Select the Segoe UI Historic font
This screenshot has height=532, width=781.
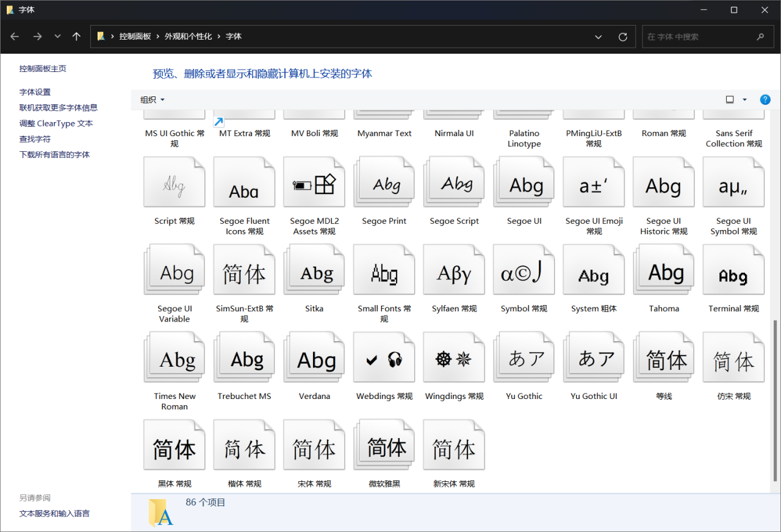pos(664,182)
